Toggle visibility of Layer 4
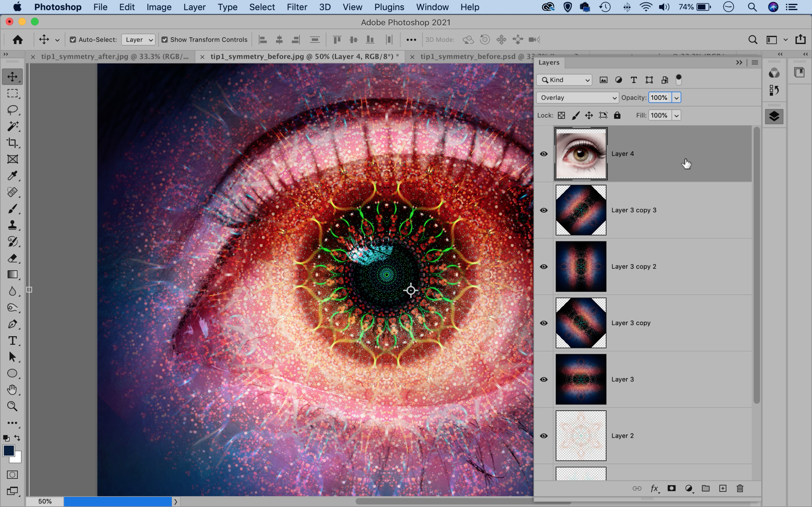The image size is (812, 507). tap(544, 154)
